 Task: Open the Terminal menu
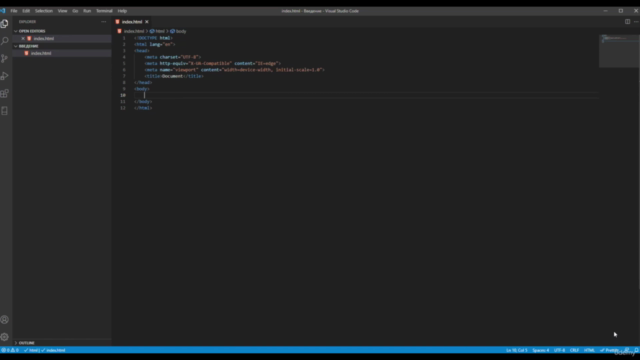pos(104,11)
